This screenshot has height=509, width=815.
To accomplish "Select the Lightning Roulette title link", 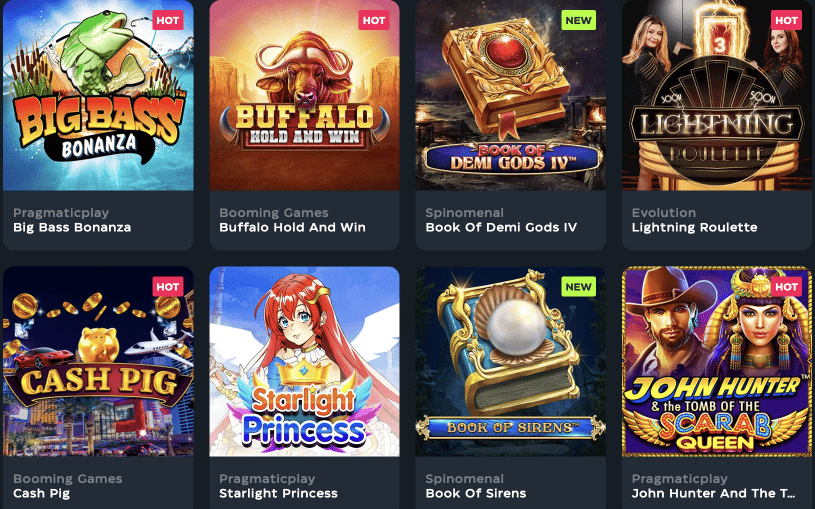I will [694, 227].
